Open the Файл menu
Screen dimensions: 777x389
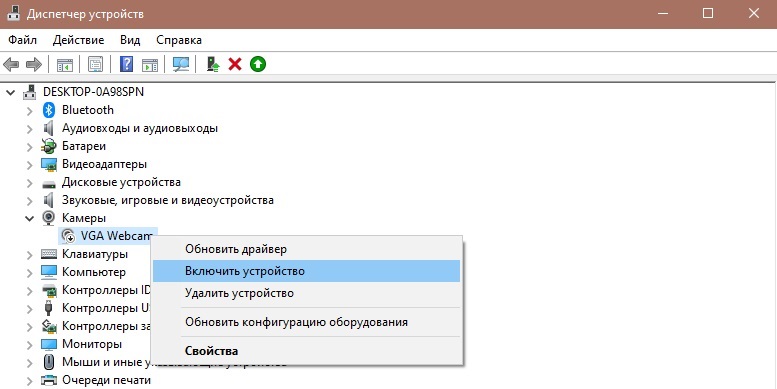pos(22,40)
